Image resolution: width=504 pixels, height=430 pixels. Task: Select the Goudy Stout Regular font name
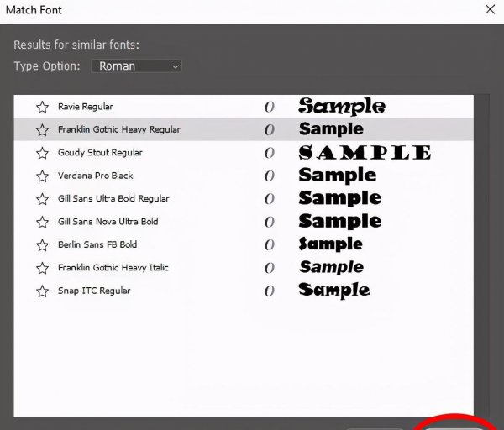(100, 153)
